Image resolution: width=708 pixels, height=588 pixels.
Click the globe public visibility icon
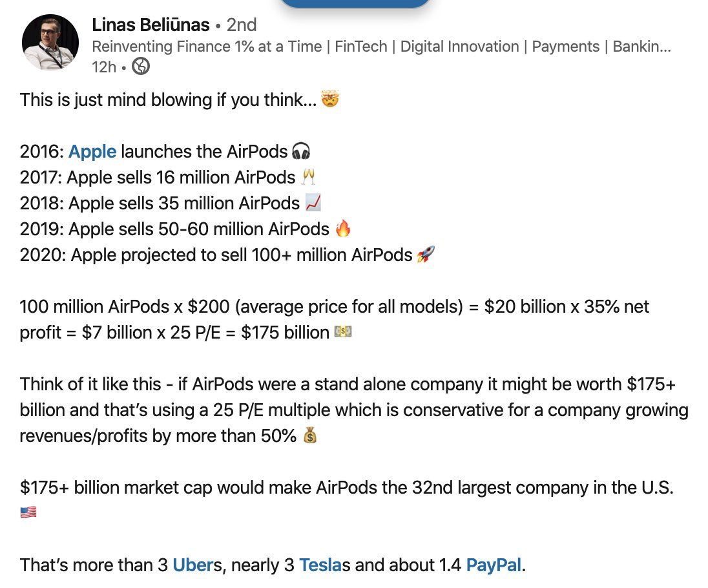click(x=141, y=67)
